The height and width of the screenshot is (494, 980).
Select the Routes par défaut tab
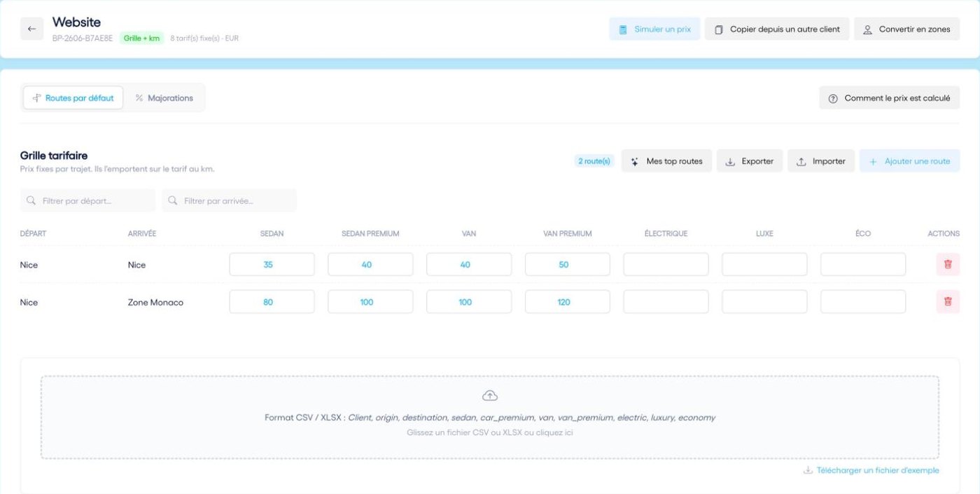73,98
